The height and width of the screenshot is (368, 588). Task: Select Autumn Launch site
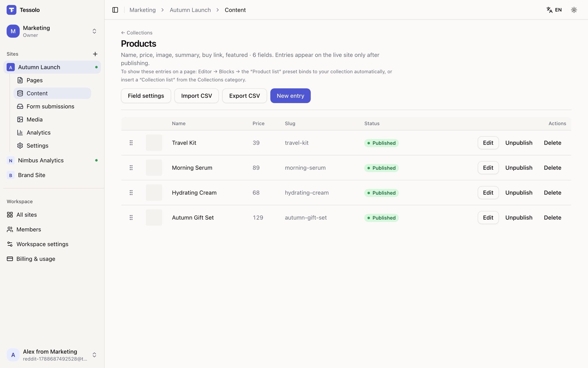52,67
